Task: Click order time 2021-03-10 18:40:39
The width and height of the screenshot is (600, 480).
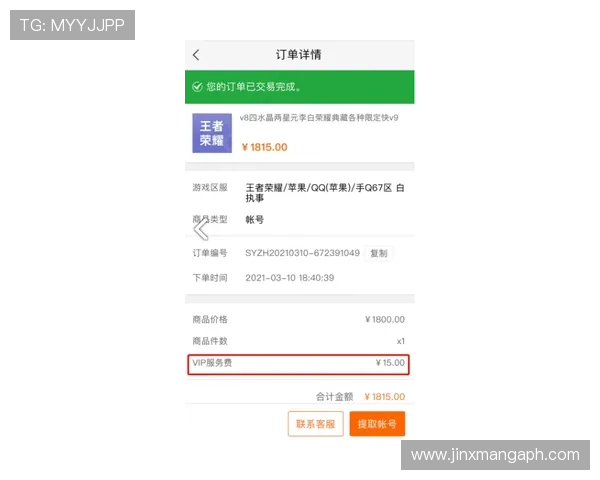Action: (x=290, y=278)
